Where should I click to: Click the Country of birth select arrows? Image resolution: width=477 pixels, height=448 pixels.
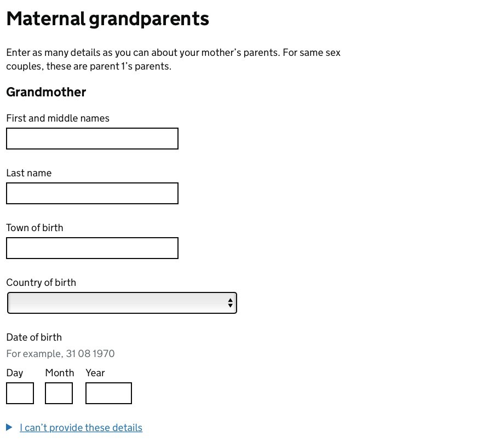tap(230, 303)
